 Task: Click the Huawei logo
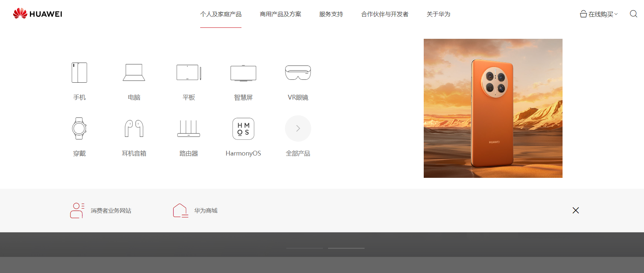click(37, 14)
